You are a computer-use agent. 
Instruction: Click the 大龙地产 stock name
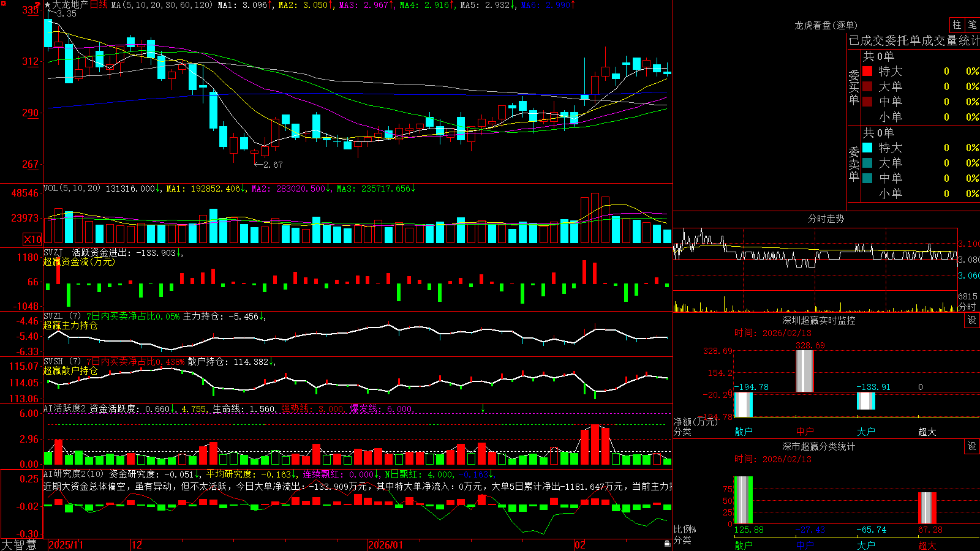tap(70, 5)
